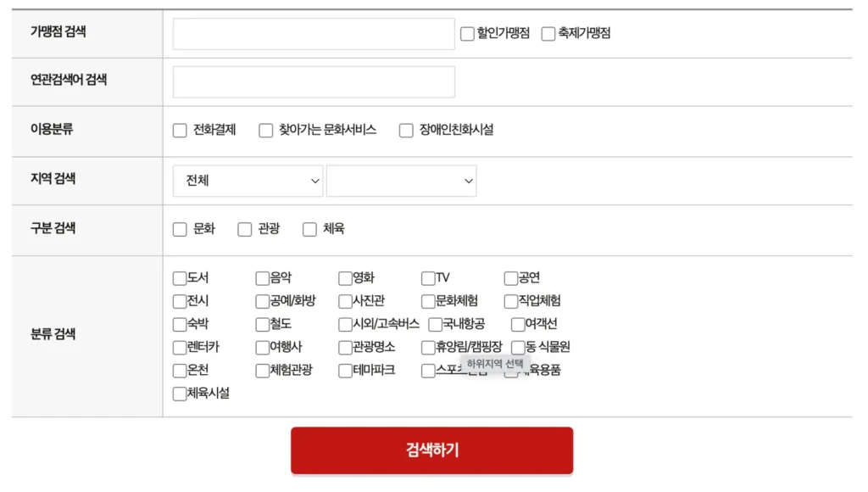Check the 여행사 checkbox
Image resolution: width=868 pixels, height=492 pixels.
pos(263,348)
